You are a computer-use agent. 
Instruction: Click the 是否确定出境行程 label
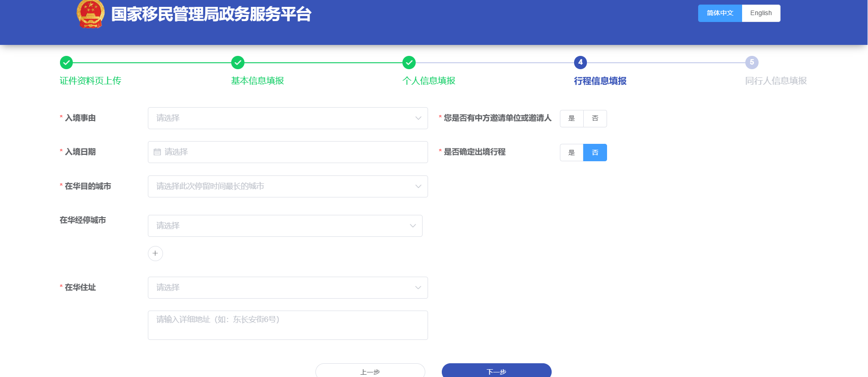pyautogui.click(x=475, y=152)
